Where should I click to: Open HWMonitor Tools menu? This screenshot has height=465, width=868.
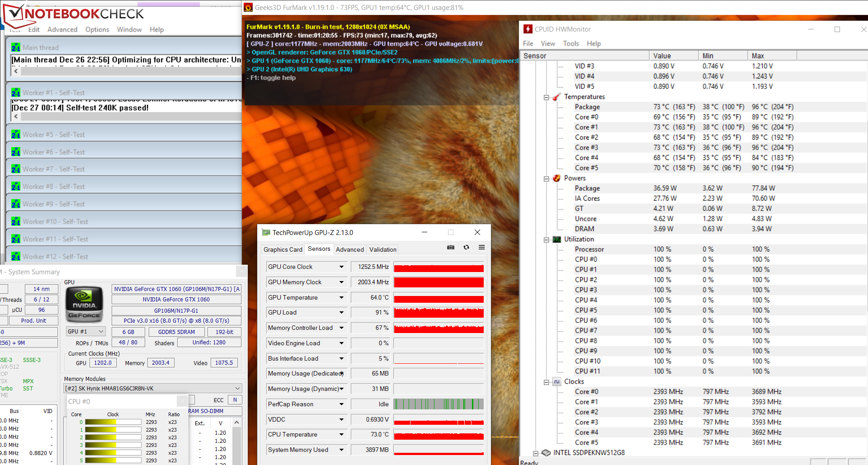click(x=571, y=43)
